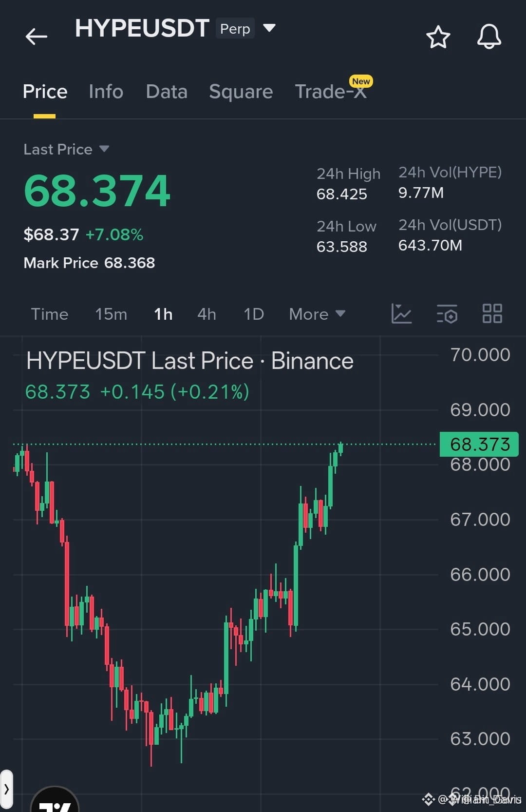Tap the large 68.374 last price
Image resolution: width=526 pixels, height=812 pixels.
coord(97,191)
